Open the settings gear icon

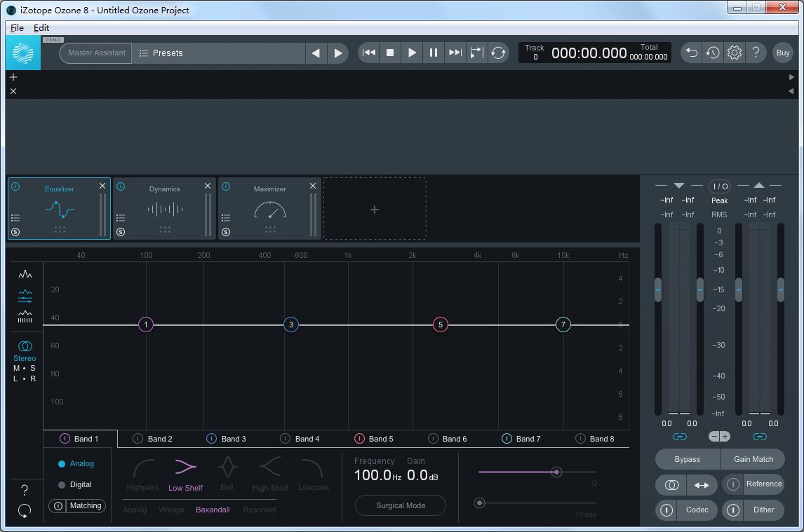click(734, 53)
